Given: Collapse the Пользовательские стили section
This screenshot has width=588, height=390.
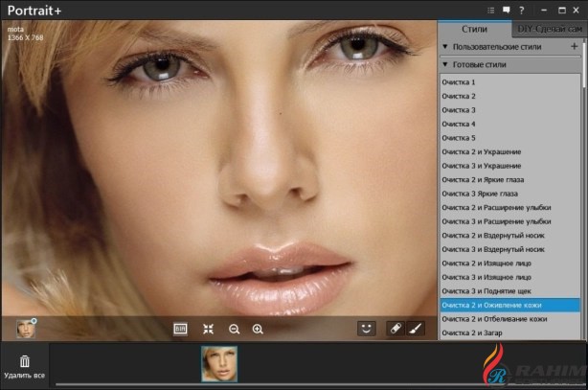Looking at the screenshot, I should click(445, 46).
